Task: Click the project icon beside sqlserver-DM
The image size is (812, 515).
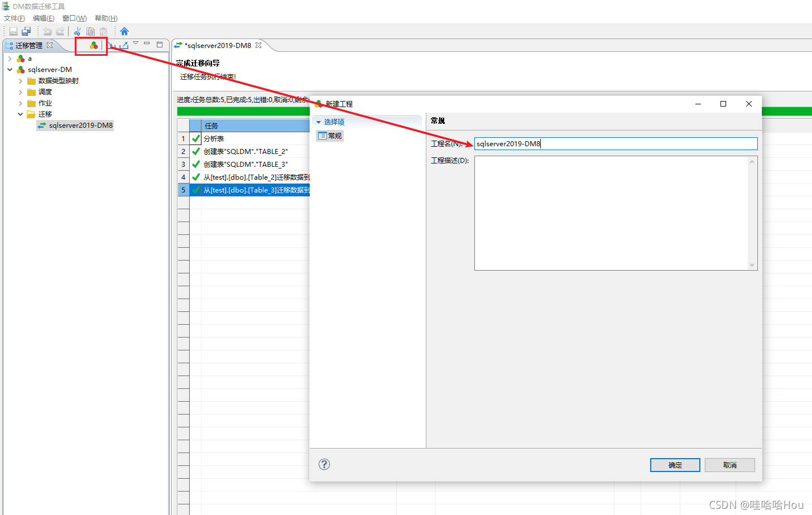Action: coord(21,70)
